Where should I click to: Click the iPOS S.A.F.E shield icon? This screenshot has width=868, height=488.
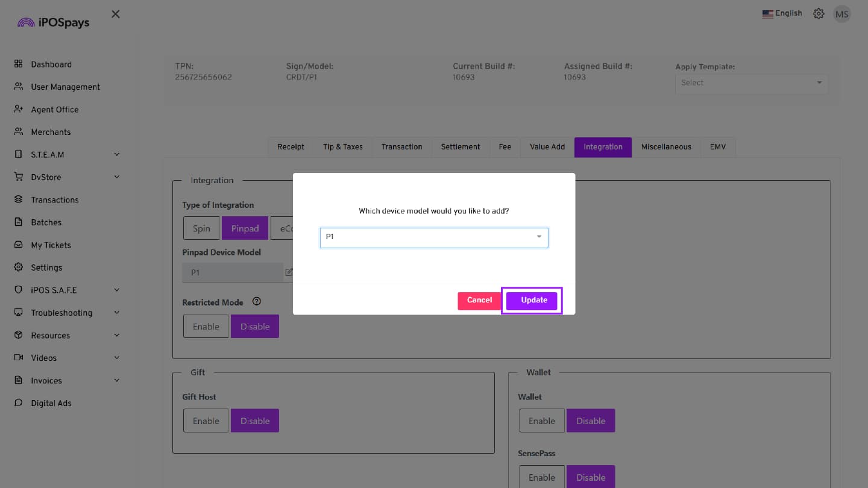tap(18, 290)
